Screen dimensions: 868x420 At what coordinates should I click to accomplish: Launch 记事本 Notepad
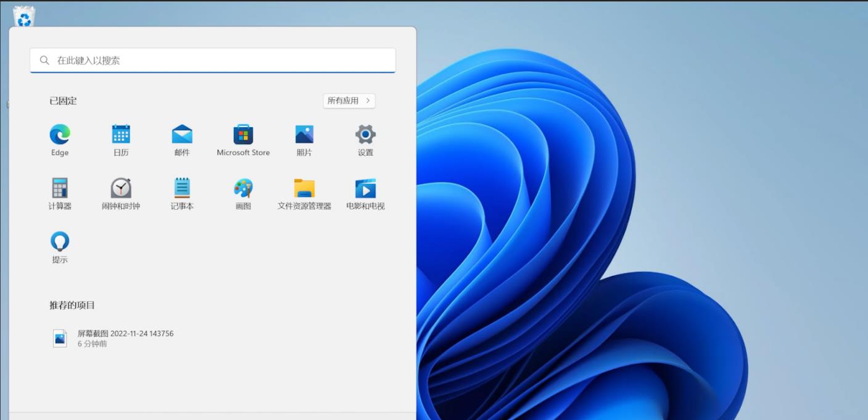coord(182,188)
